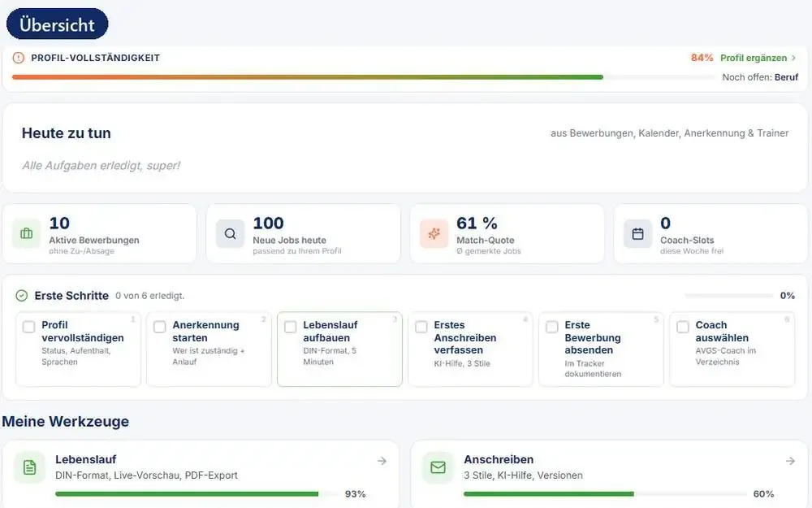812x508 pixels.
Task: Open the Lebenslauf tool title
Action: click(85, 459)
